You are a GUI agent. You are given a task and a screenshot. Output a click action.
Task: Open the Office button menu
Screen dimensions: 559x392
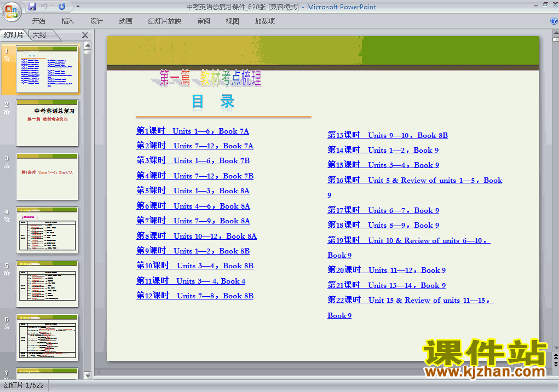(11, 11)
